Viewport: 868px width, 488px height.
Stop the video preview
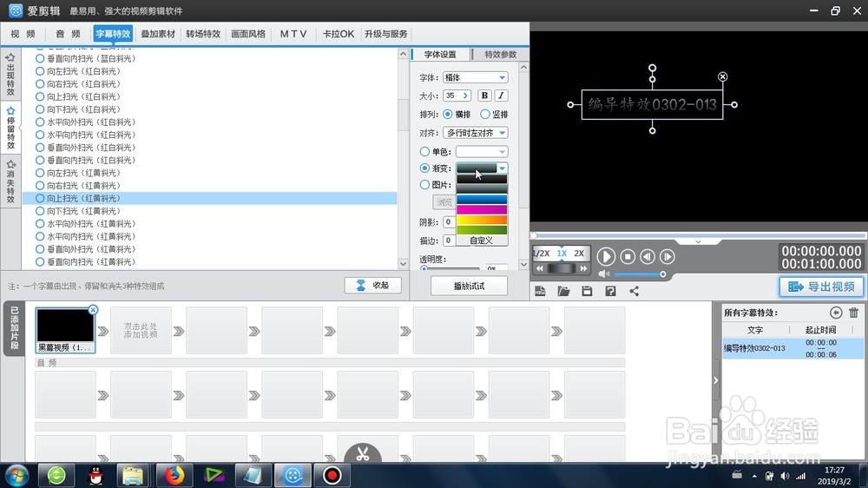[x=628, y=256]
